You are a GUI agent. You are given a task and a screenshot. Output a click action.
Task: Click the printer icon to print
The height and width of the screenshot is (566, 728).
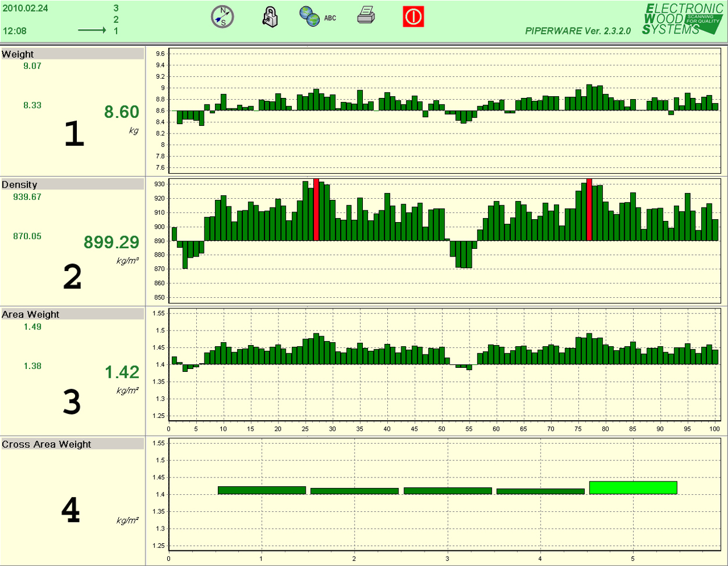pyautogui.click(x=366, y=16)
